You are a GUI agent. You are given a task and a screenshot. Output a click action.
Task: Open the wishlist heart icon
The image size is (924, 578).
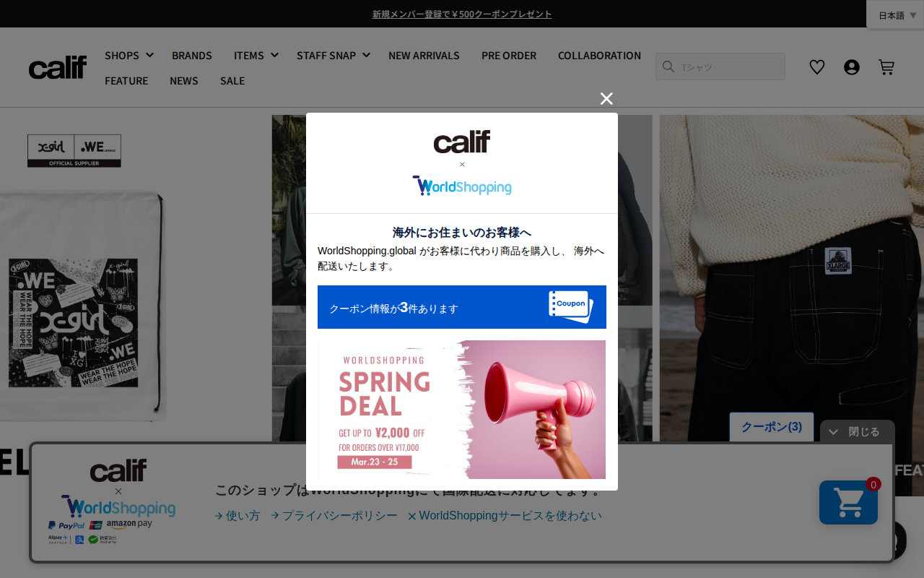(816, 67)
